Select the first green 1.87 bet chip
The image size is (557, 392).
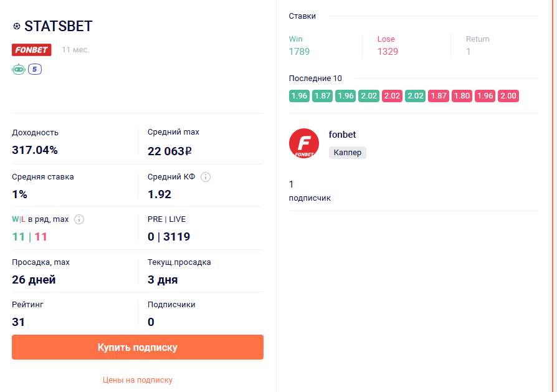[x=323, y=96]
